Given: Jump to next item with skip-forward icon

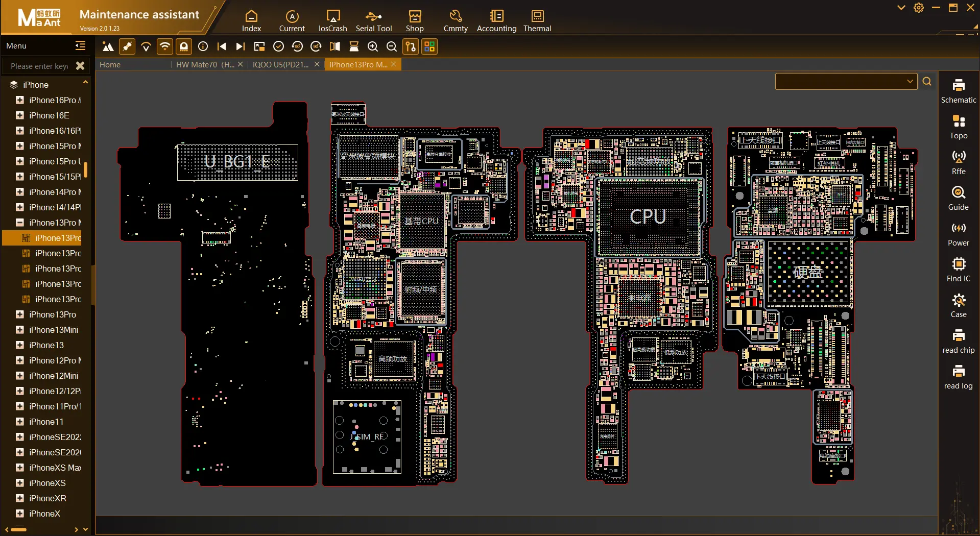Looking at the screenshot, I should click(x=241, y=47).
